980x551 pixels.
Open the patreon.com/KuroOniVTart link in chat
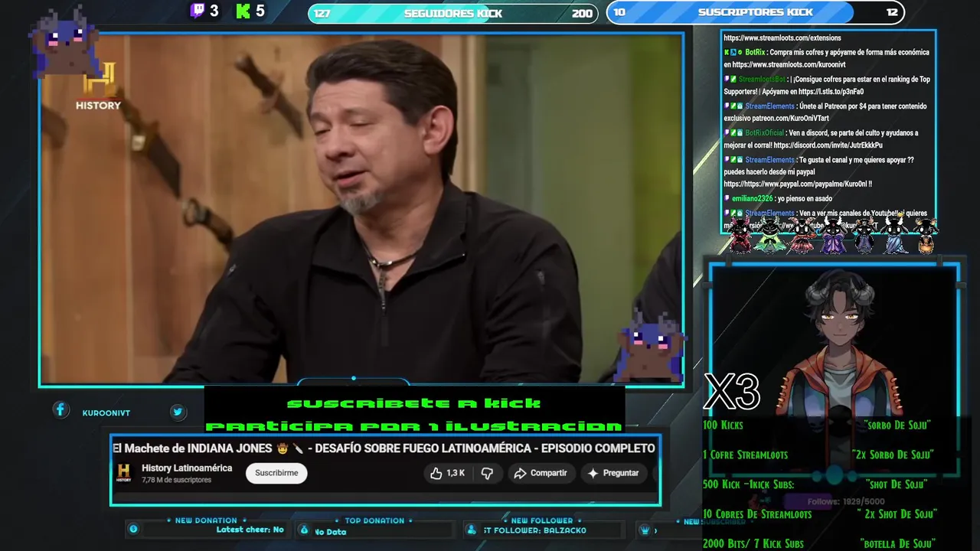point(792,119)
